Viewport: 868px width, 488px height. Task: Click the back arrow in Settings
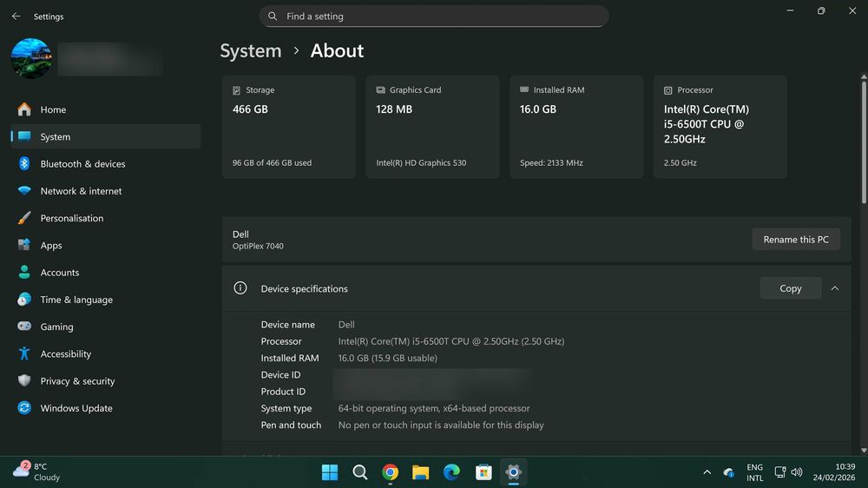tap(16, 16)
